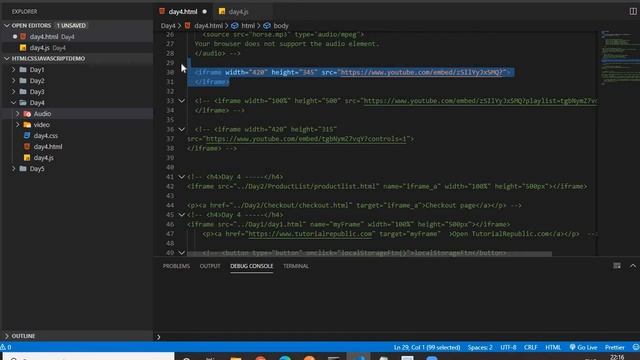Change language mode via HTML
Viewport: 640px width, 360px height.
[553, 347]
